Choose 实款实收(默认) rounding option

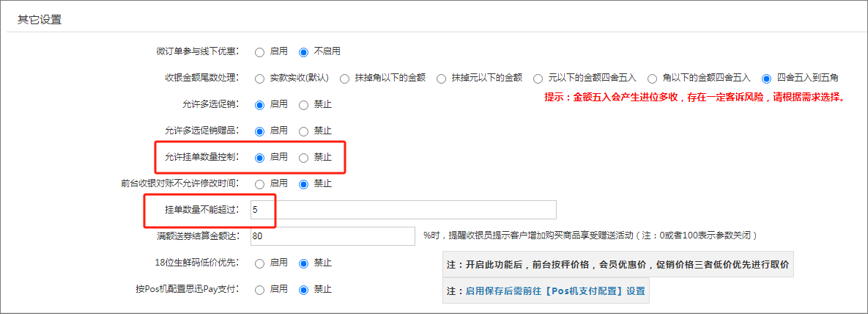[x=259, y=78]
